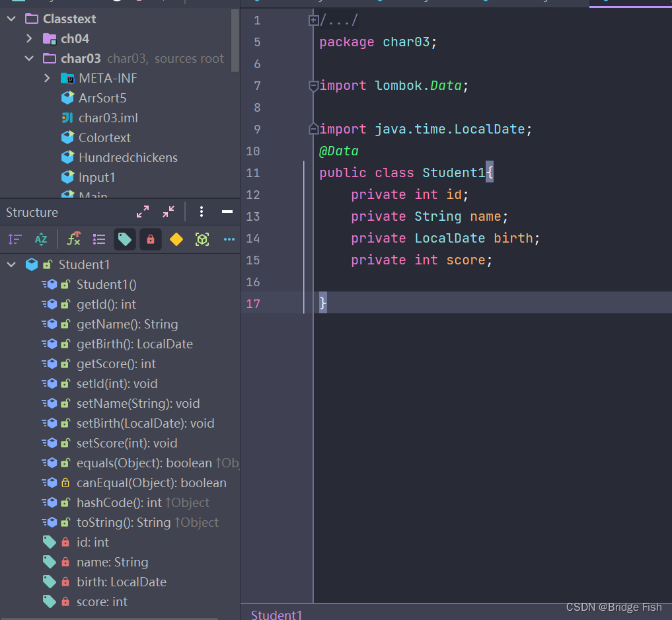Click the expand-all arrows icon in Structure header
Viewport: 672px width, 620px height.
pos(143,212)
